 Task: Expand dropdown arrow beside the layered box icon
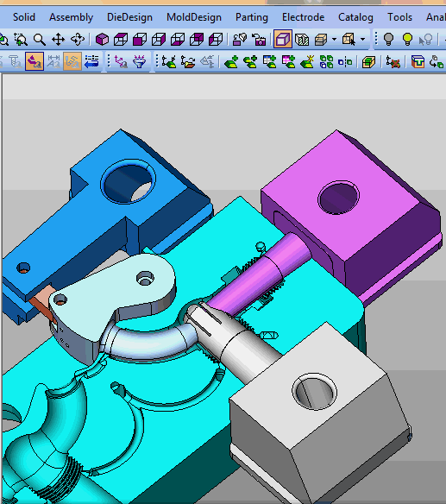334,40
